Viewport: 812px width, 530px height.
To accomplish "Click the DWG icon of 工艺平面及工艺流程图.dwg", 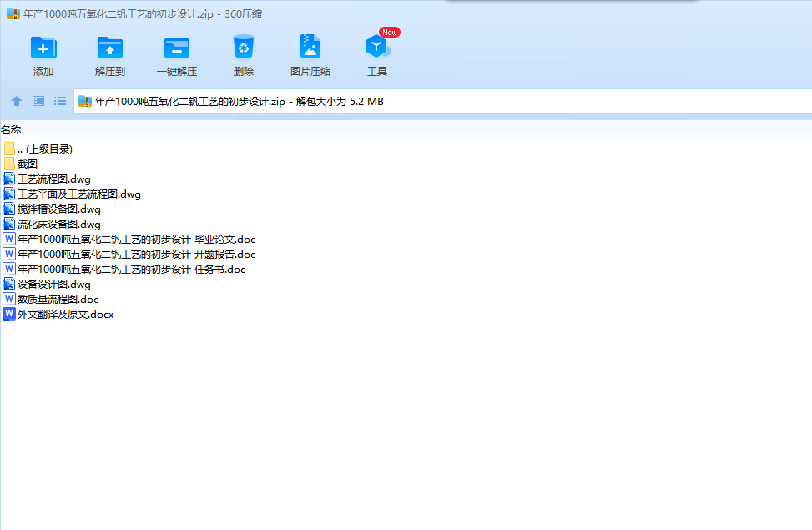I will (x=9, y=194).
